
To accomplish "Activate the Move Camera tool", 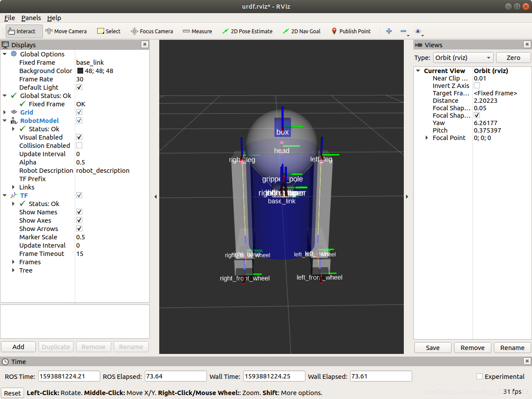I will (66, 31).
